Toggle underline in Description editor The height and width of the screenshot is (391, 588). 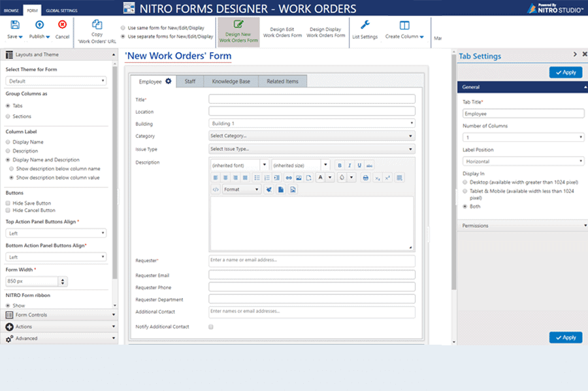[x=359, y=165]
